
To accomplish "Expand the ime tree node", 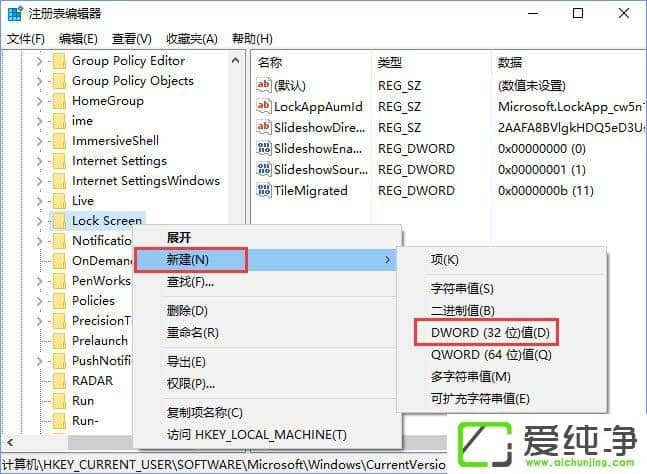I will (39, 121).
